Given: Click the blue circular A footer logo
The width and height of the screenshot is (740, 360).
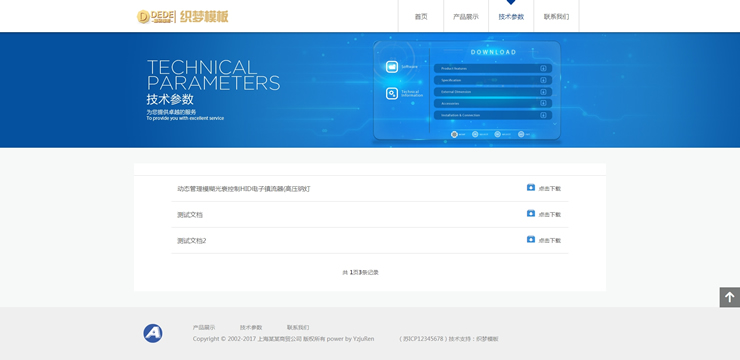Looking at the screenshot, I should pos(153,333).
